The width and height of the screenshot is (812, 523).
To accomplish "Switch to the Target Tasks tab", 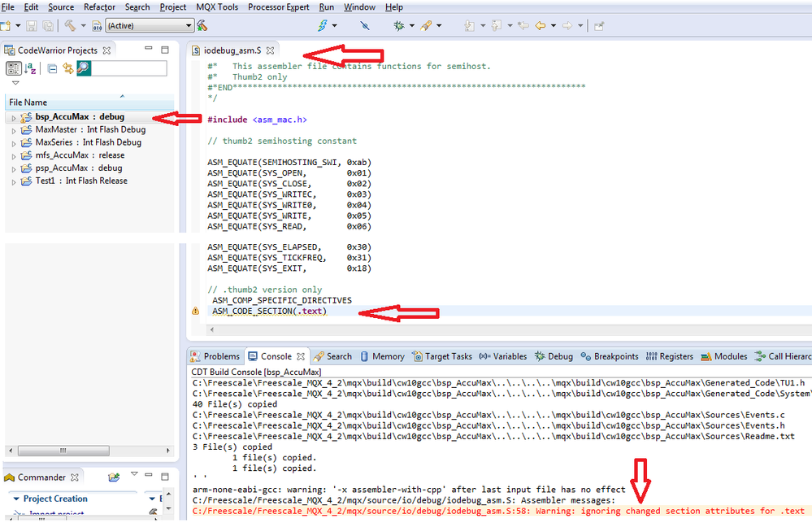I will click(x=441, y=356).
